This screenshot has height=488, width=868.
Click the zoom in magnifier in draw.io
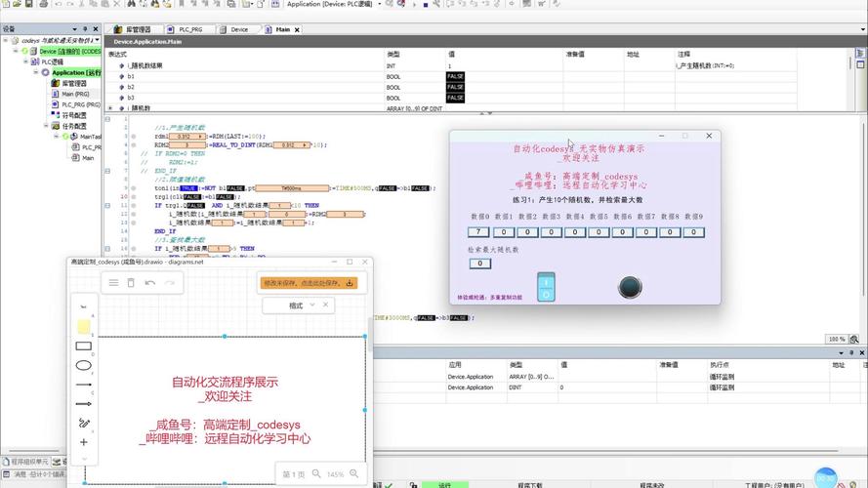[x=353, y=473]
